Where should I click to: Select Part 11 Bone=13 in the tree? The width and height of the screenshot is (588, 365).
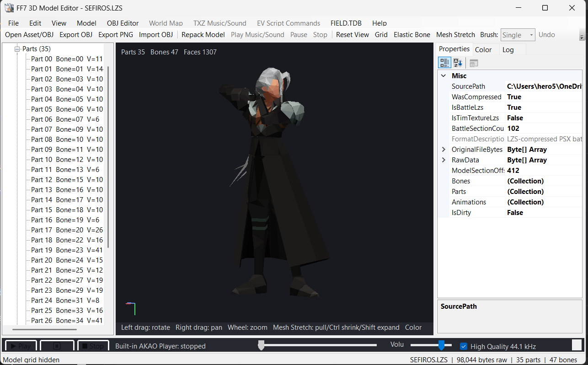click(65, 170)
